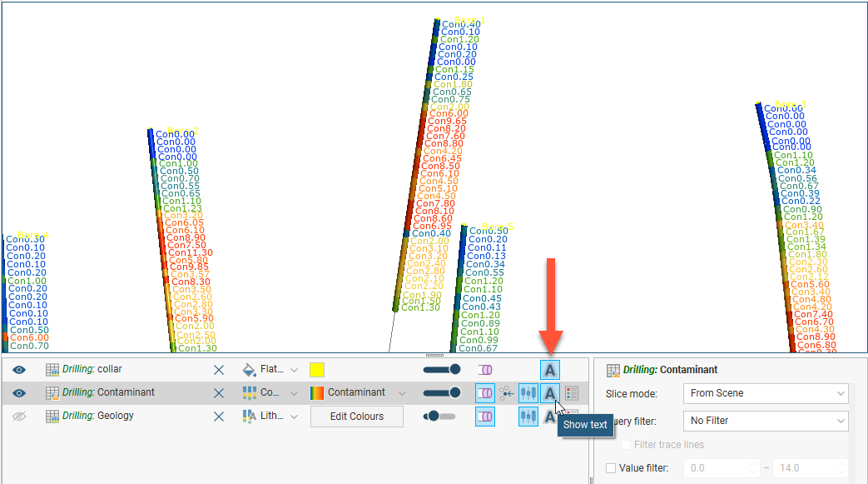Toggle Show text for the Contaminant row
This screenshot has width=868, height=484.
pos(549,392)
